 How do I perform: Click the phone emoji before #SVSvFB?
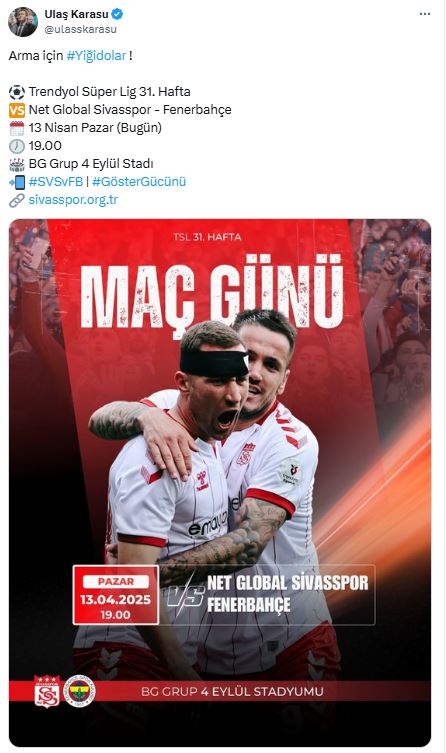click(x=17, y=182)
